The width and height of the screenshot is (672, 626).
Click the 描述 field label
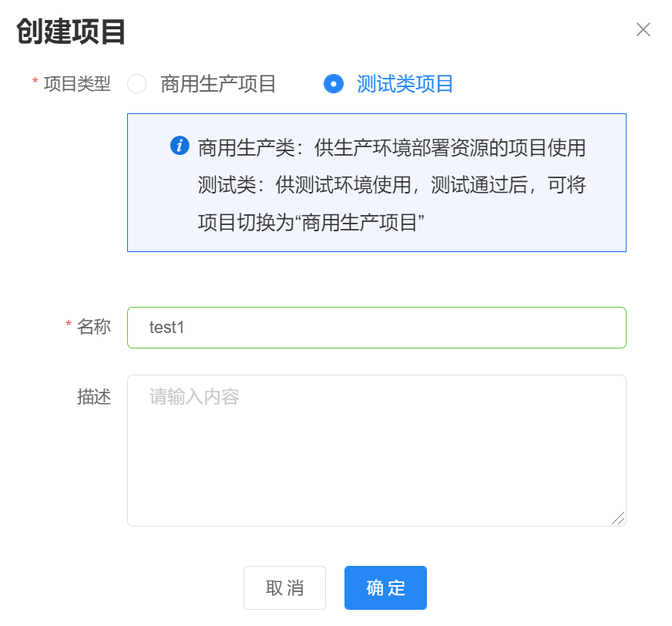pos(94,396)
